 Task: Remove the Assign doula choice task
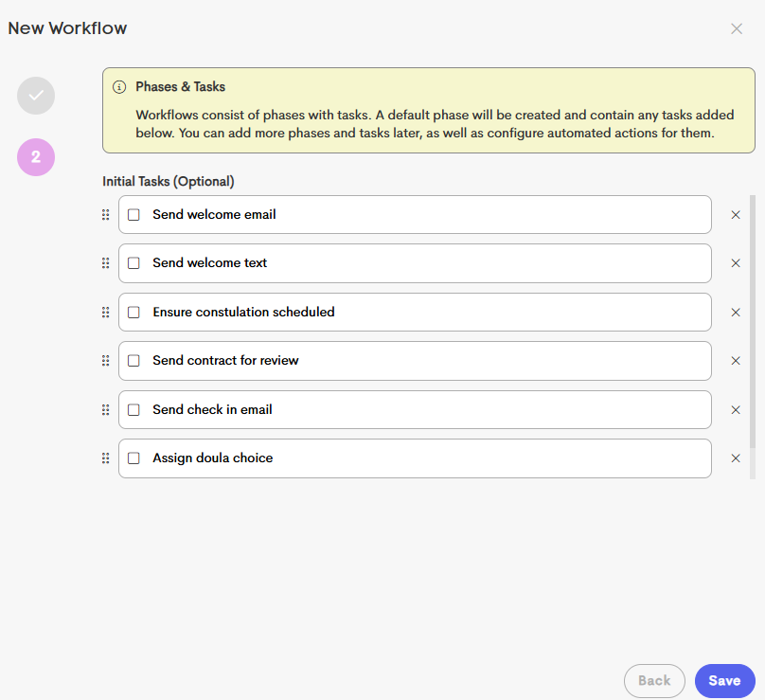736,458
